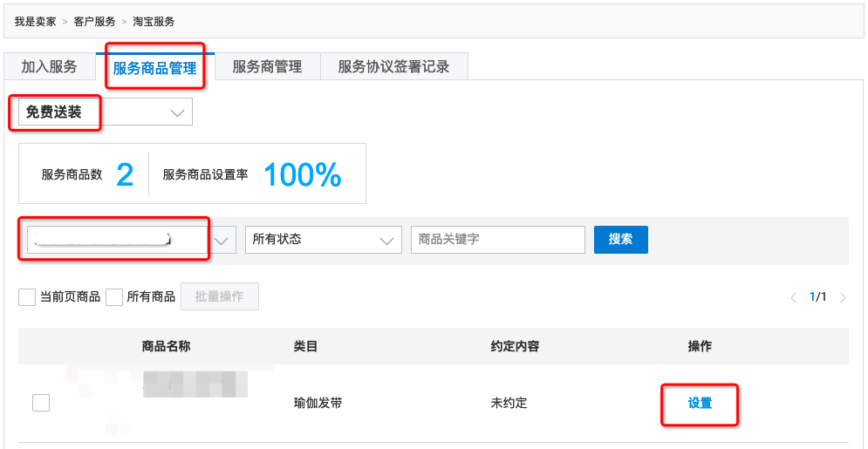Screen dimensions: 868x449
Task: Open 客户服务 breadcrumb link
Action: 94,22
